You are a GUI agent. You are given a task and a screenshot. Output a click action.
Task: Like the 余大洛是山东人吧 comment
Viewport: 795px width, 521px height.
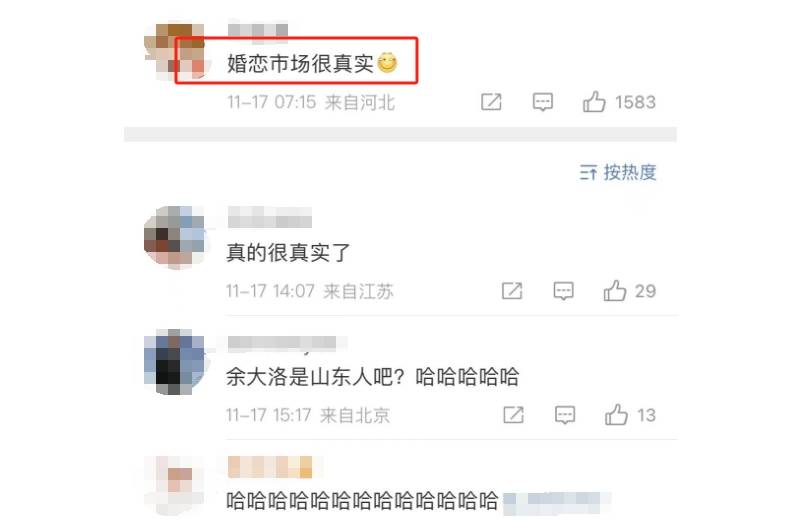pos(616,415)
